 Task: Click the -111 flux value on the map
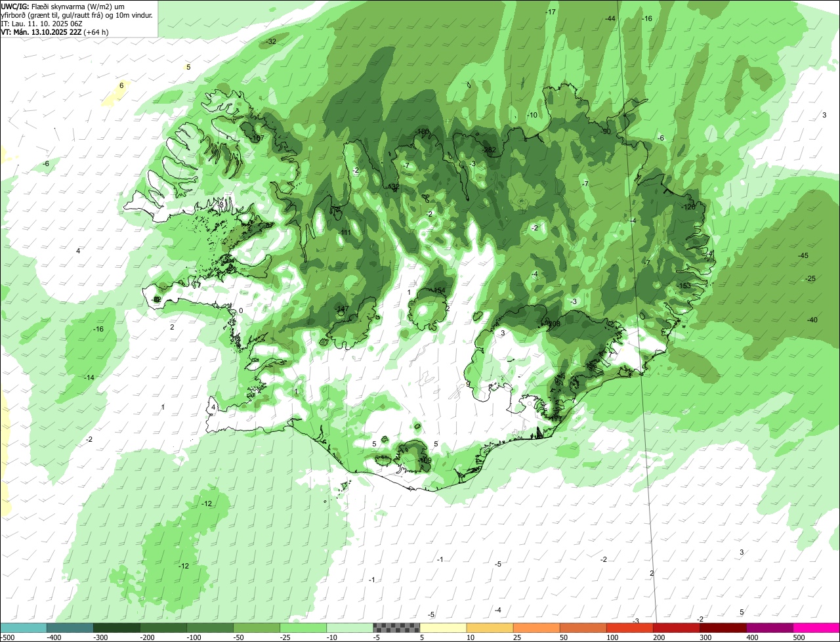tap(345, 232)
